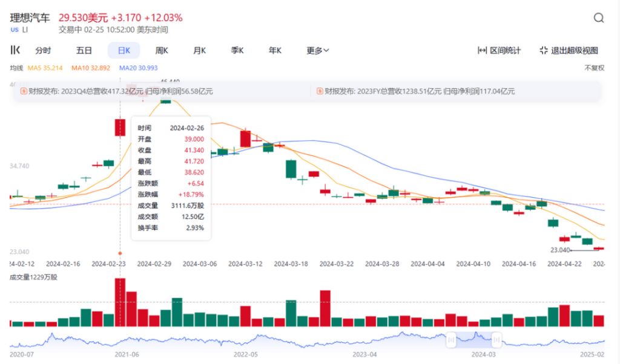Toggle the MA20 moving average line
The width and height of the screenshot is (620, 364).
(x=138, y=68)
